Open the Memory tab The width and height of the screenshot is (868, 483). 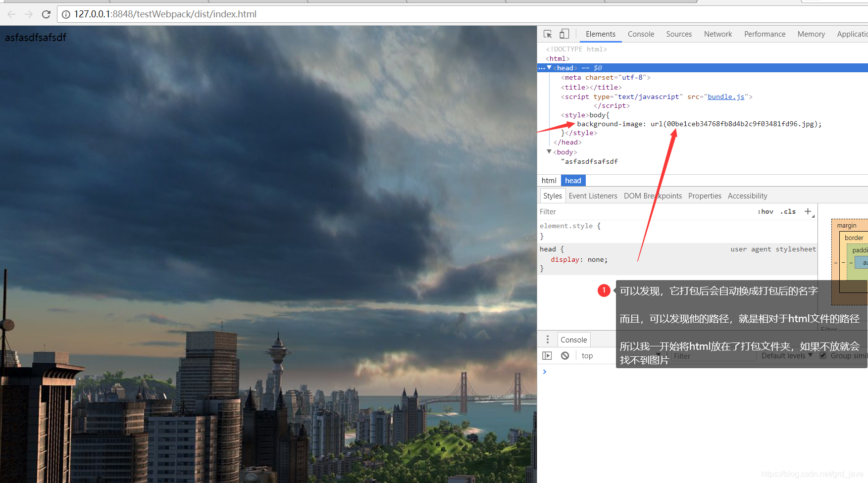click(x=811, y=34)
